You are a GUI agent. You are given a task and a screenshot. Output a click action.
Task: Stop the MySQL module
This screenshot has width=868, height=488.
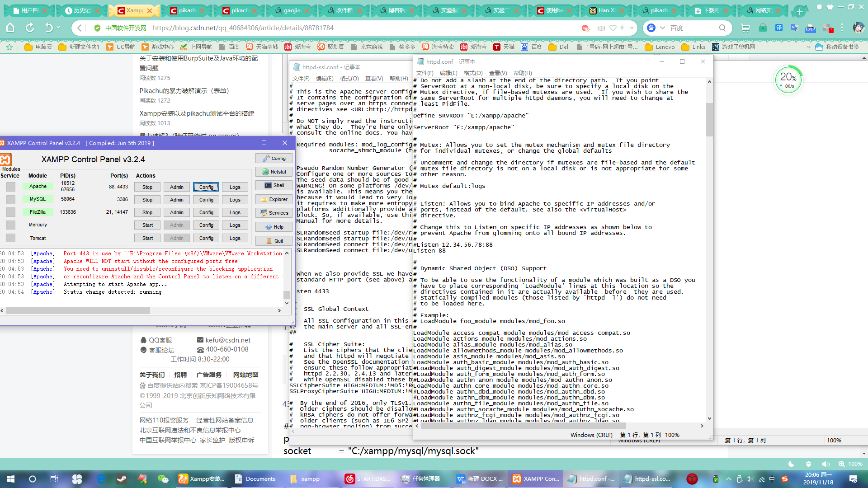coord(147,200)
